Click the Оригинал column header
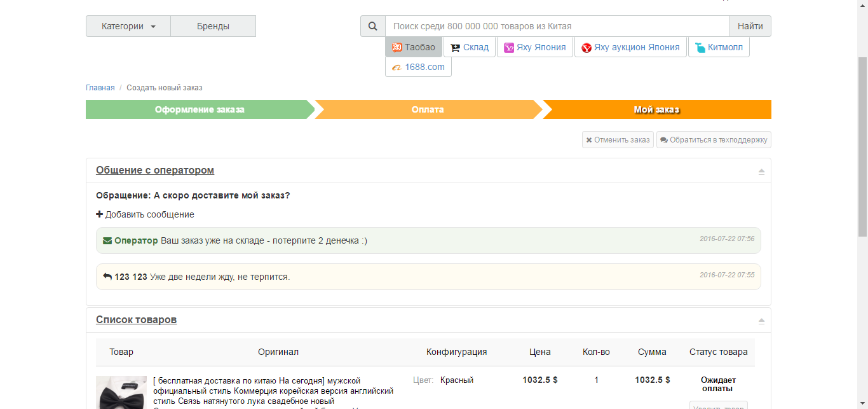 pos(278,352)
